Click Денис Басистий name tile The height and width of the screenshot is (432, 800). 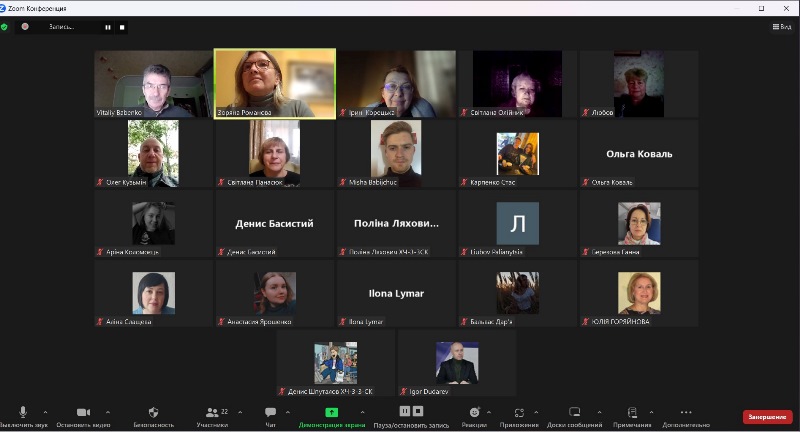(274, 223)
